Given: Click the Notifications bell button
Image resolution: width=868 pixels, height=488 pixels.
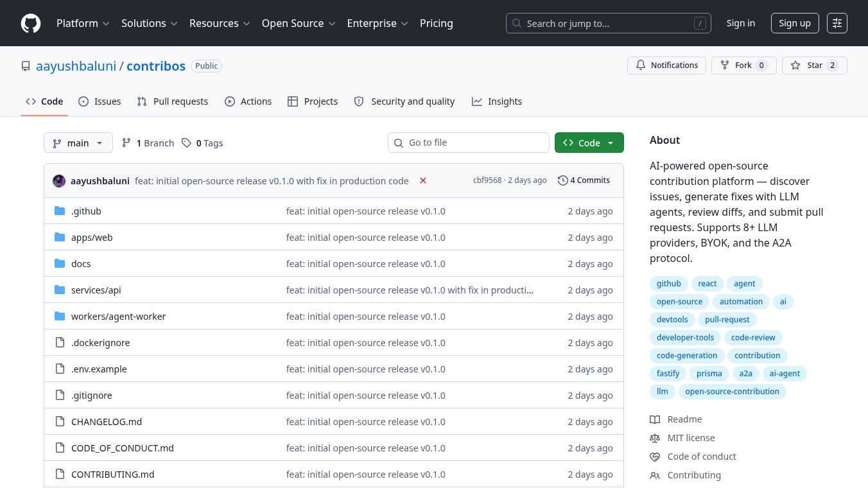Looking at the screenshot, I should (666, 65).
